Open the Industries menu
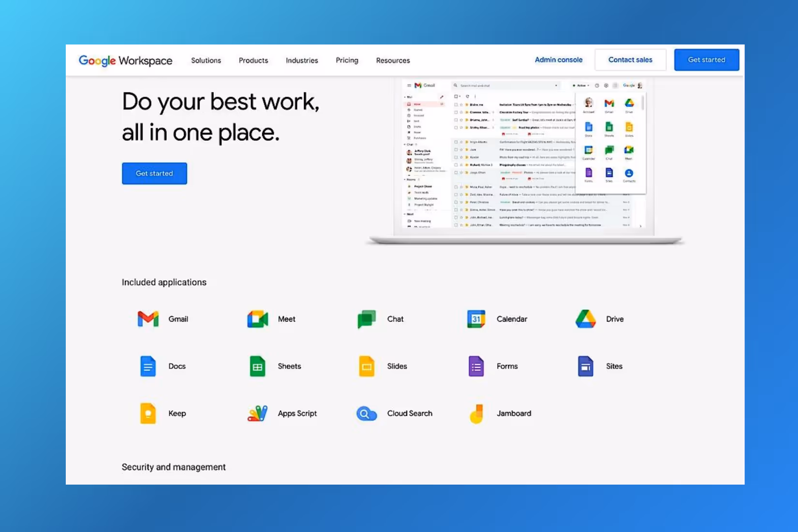Viewport: 798px width, 532px height. tap(302, 60)
